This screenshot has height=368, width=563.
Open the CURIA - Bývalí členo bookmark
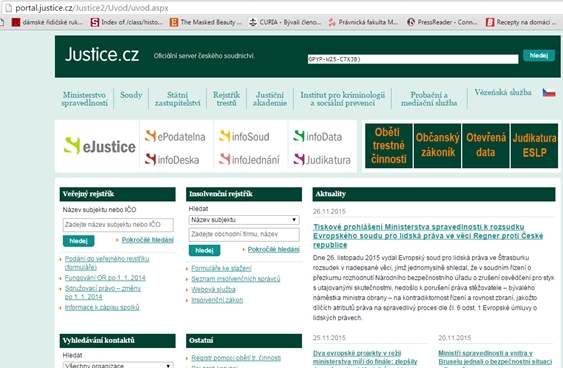click(x=285, y=22)
